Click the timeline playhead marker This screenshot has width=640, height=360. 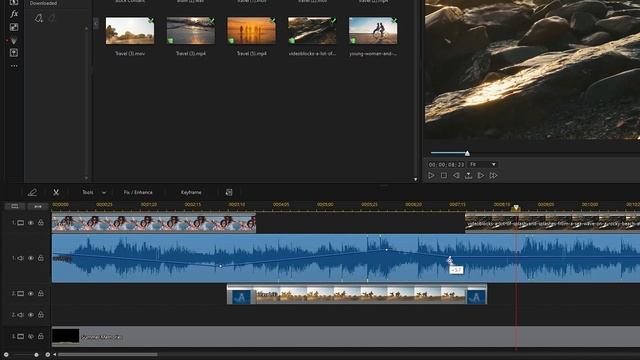(x=516, y=208)
